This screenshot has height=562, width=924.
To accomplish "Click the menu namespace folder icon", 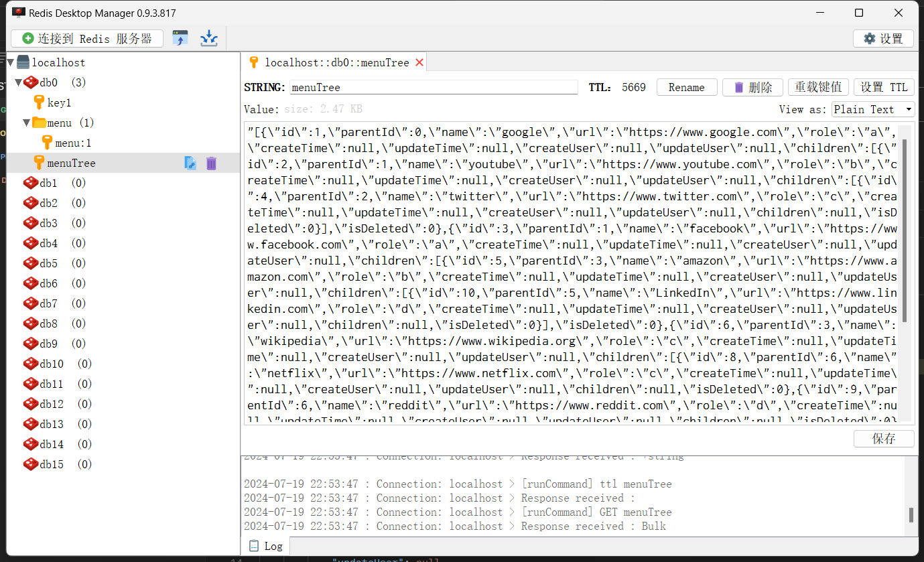I will pyautogui.click(x=39, y=123).
